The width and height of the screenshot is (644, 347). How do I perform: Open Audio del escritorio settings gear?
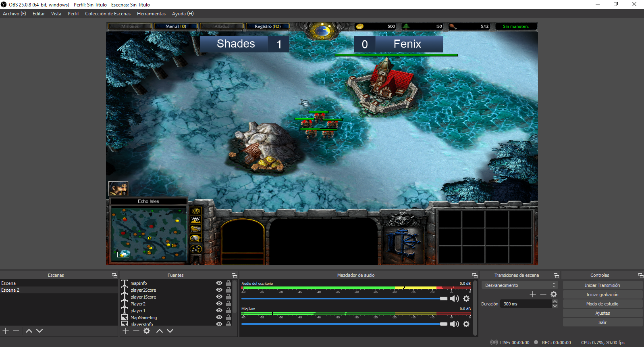[x=466, y=299]
